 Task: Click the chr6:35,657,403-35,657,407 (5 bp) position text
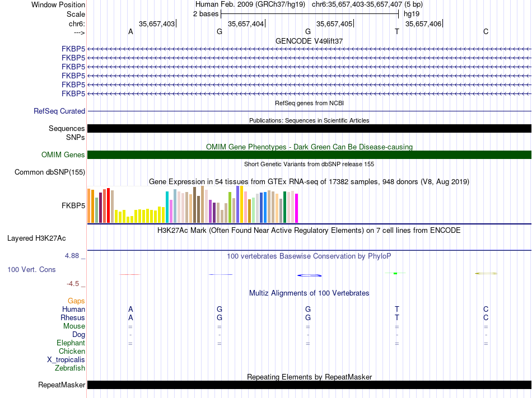(x=367, y=4)
